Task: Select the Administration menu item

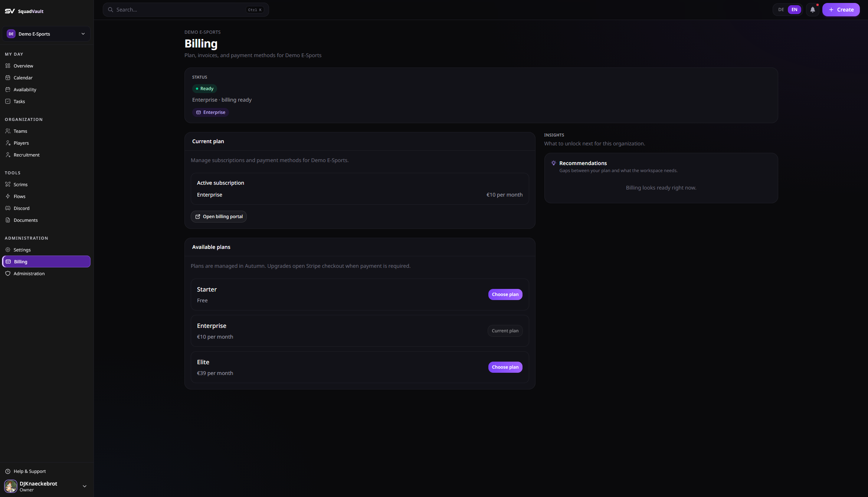Action: (x=46, y=273)
